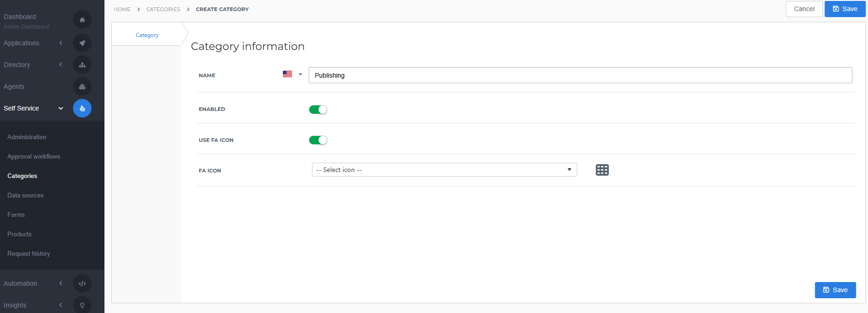The image size is (868, 313).
Task: Click the Insights lightbulb icon
Action: 82,305
